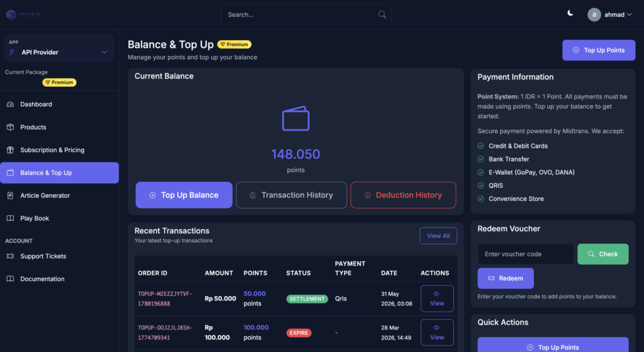644x352 pixels.
Task: Click the wallet icon above the balance
Action: click(x=296, y=119)
